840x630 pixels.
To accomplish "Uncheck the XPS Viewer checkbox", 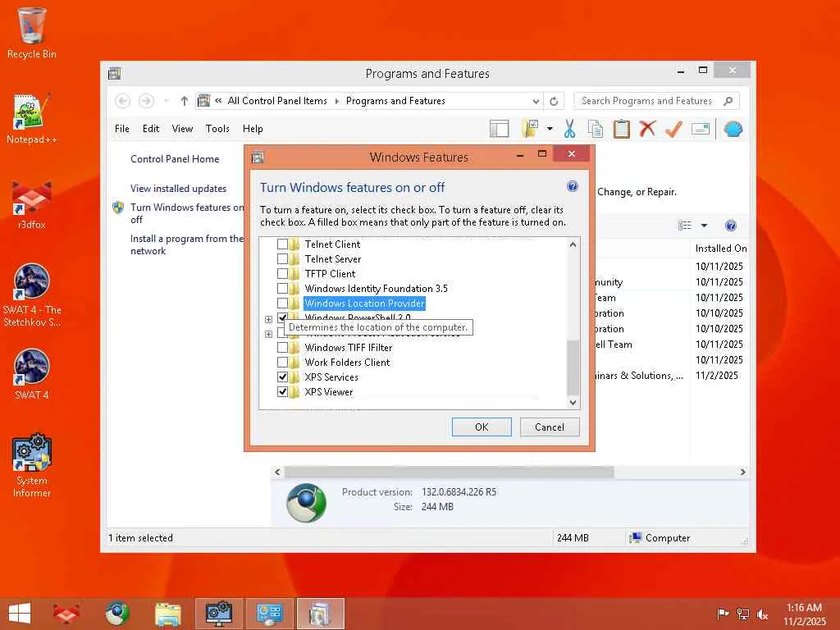I will click(282, 391).
